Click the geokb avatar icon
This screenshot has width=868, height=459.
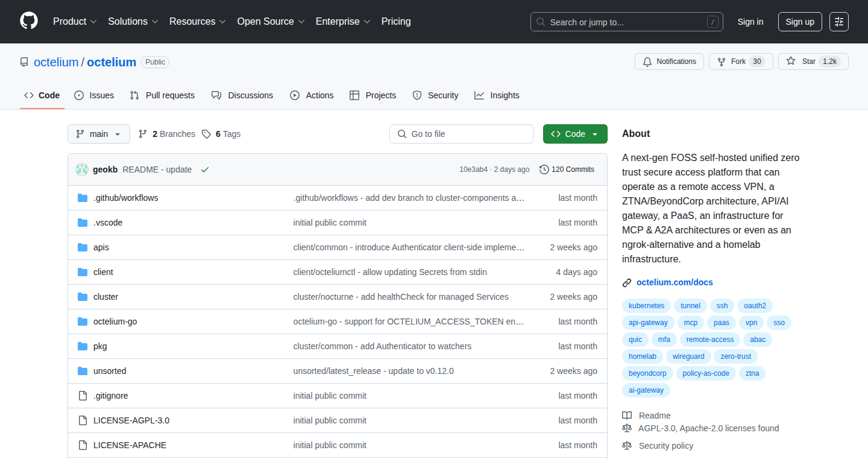[x=82, y=169]
